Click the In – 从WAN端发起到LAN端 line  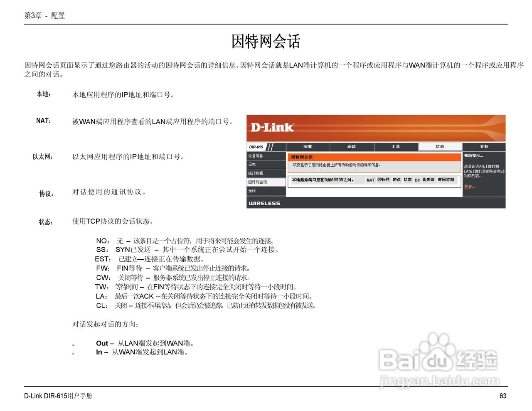142,352
